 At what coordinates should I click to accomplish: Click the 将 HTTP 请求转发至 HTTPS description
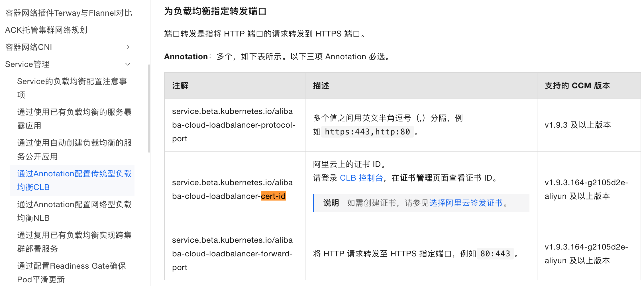tap(417, 254)
